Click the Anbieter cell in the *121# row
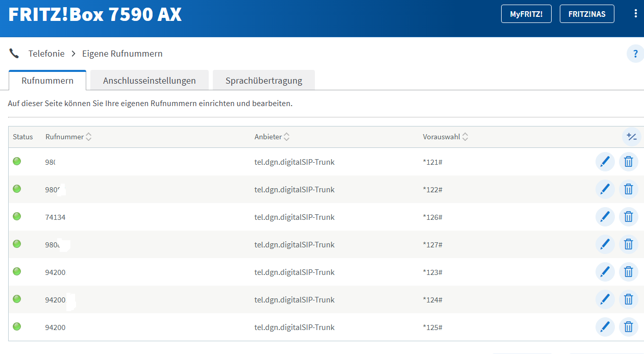644x354 pixels. click(294, 162)
